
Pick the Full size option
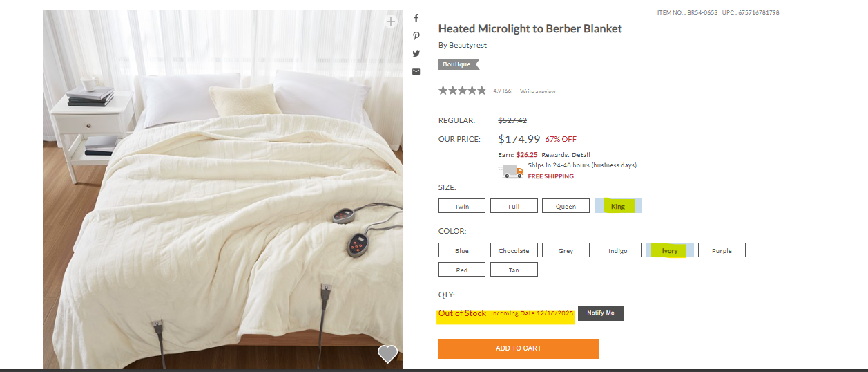tap(514, 206)
